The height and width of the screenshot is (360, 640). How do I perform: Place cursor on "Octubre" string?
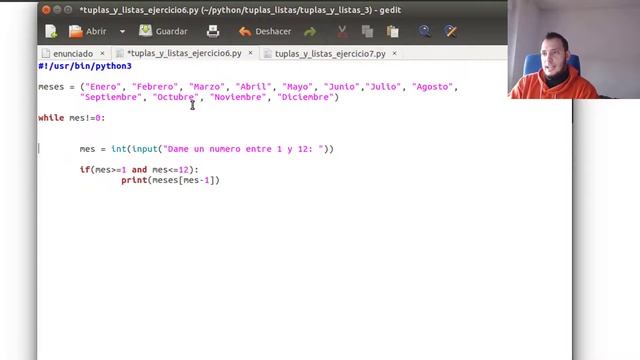176,97
